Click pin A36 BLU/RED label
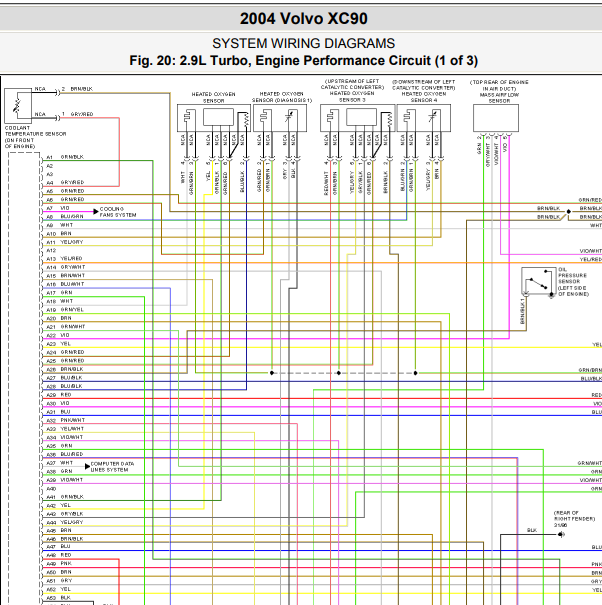 [64, 454]
